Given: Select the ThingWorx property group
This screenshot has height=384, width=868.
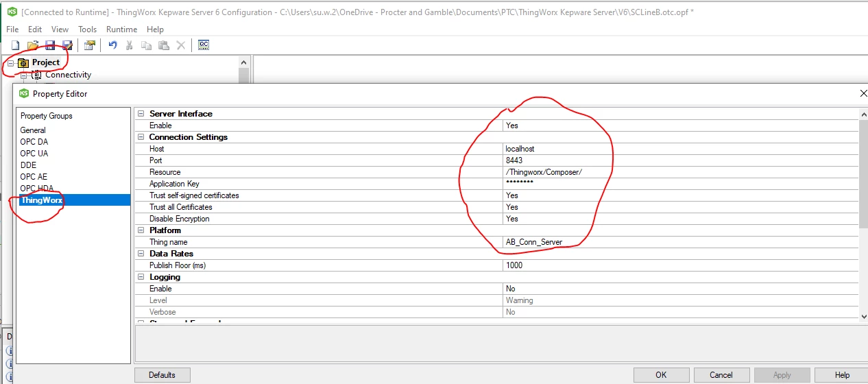Looking at the screenshot, I should tap(73, 200).
